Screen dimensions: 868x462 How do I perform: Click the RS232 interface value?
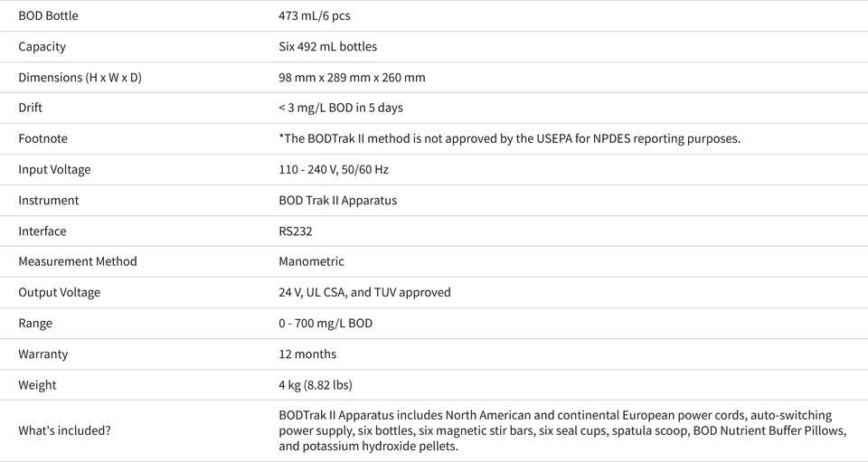(x=296, y=231)
